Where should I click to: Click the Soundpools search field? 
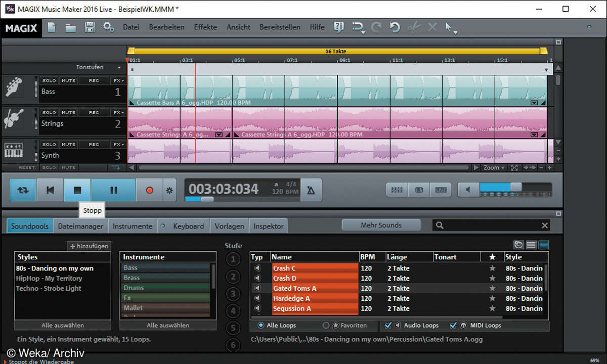click(x=492, y=225)
